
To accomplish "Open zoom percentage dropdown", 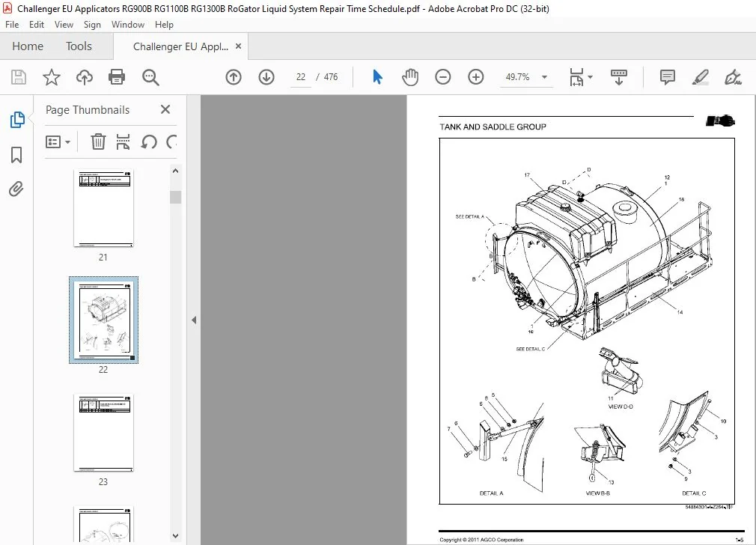I will pyautogui.click(x=544, y=77).
